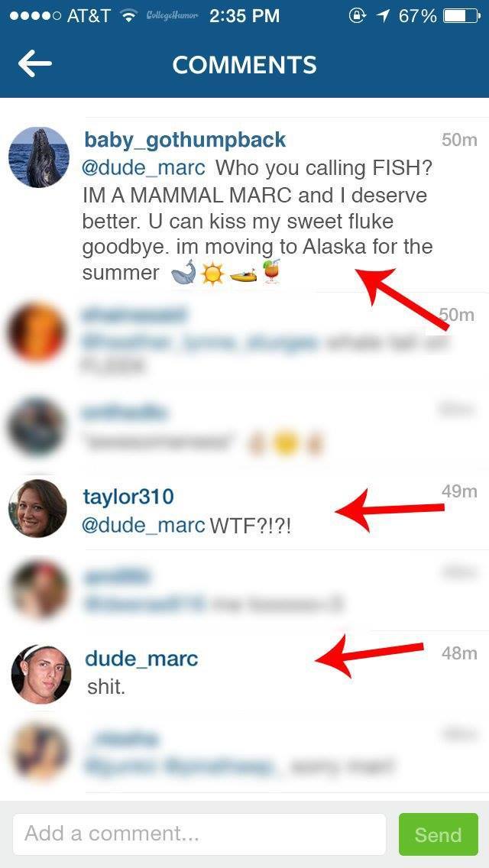The width and height of the screenshot is (489, 868).
Task: Tap the 2:35 PM clock in status bar
Action: pos(244,16)
